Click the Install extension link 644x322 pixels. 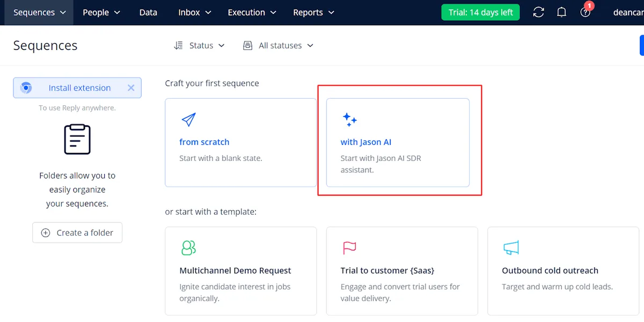click(x=79, y=88)
